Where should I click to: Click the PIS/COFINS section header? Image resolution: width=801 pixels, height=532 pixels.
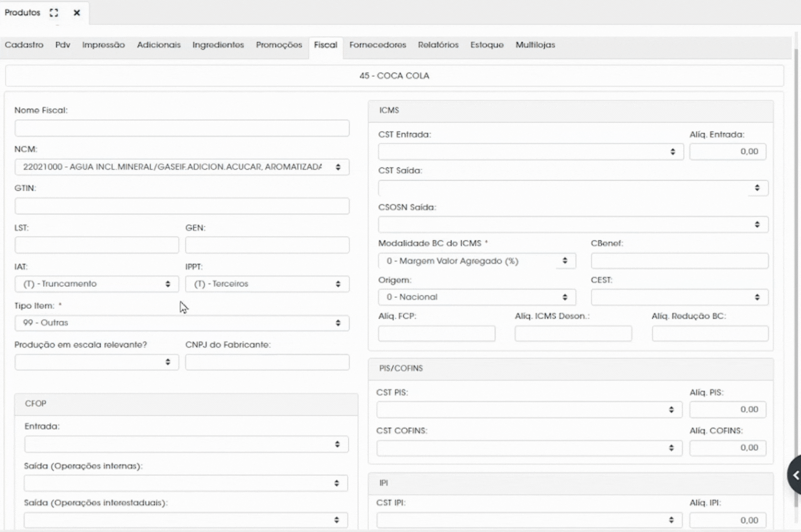coord(571,369)
